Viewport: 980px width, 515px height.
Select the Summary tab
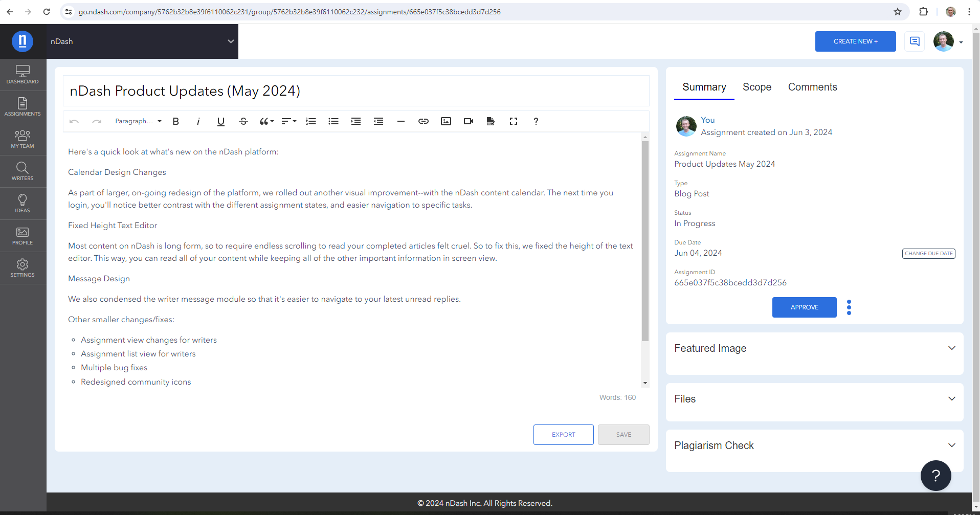click(x=704, y=87)
